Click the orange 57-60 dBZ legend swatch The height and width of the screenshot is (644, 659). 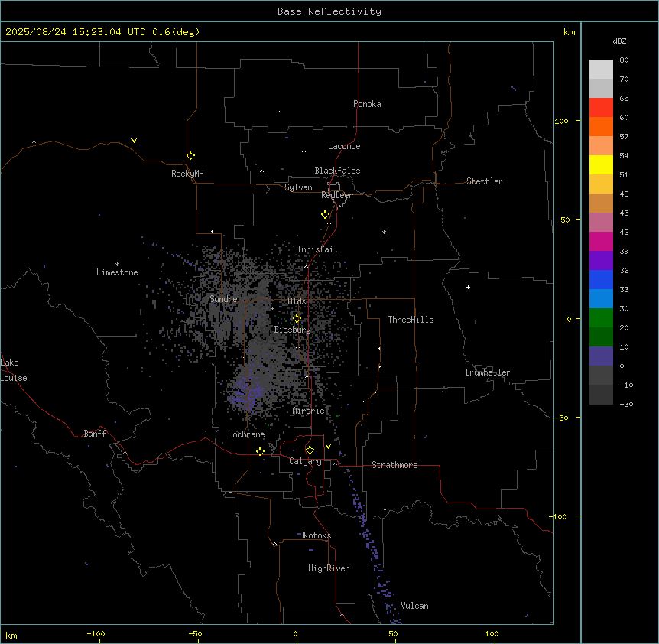pos(601,127)
